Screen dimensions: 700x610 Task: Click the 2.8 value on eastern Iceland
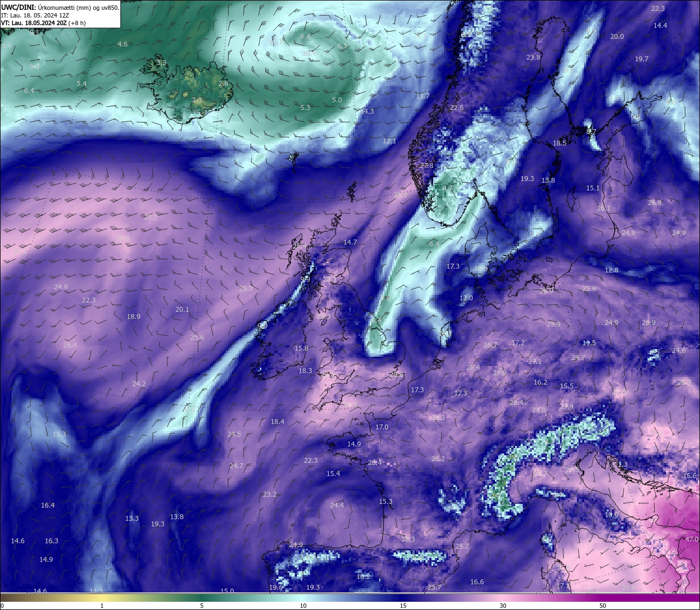(x=223, y=84)
